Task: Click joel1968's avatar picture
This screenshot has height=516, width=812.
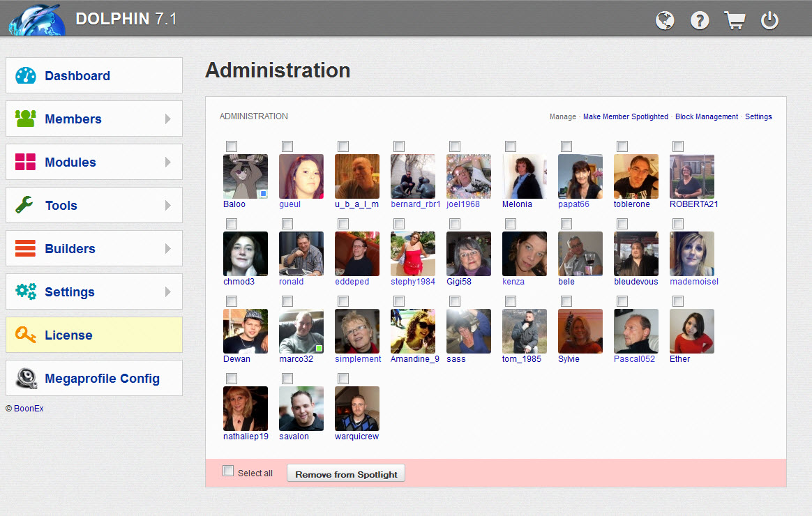Action: tap(469, 176)
